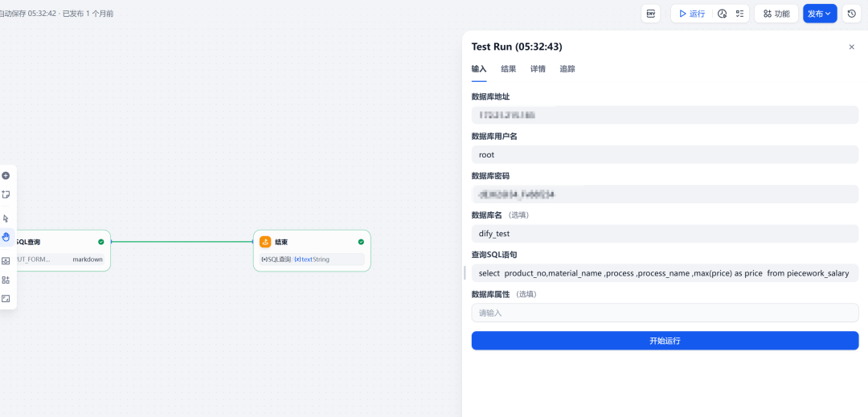This screenshot has width=868, height=417.
Task: Click the maximize canvas icon
Action: click(x=6, y=299)
